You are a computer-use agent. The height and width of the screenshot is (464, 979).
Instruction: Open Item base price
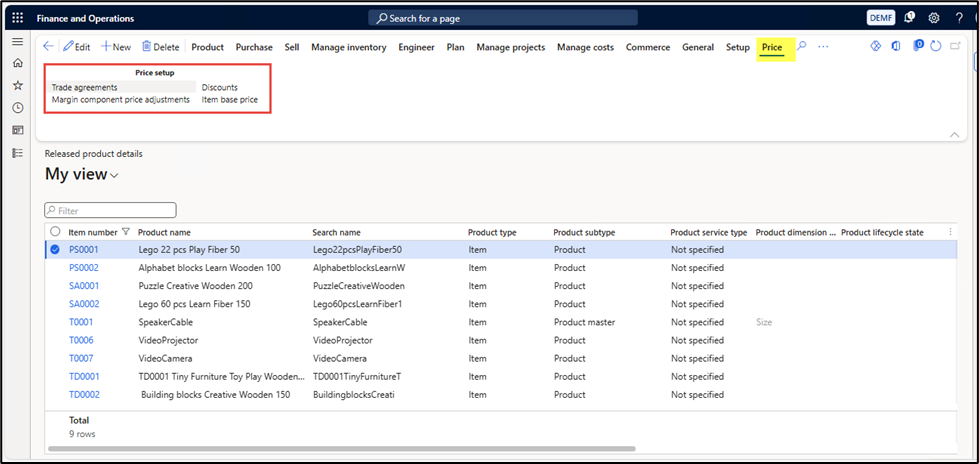coord(229,100)
